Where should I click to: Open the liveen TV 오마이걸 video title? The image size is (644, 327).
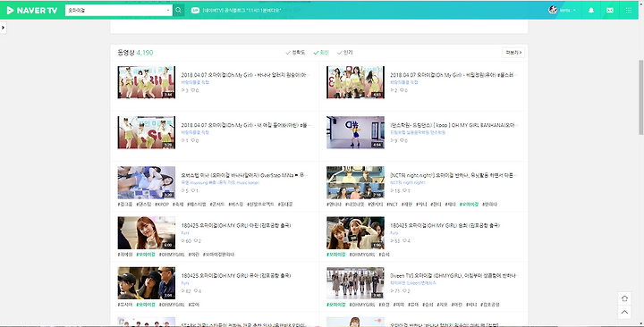(x=454, y=275)
